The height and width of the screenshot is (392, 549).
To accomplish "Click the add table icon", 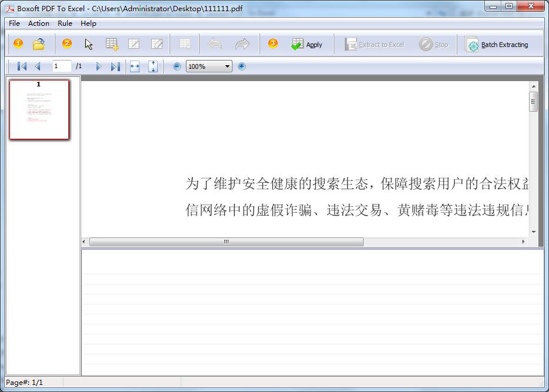I will point(112,44).
